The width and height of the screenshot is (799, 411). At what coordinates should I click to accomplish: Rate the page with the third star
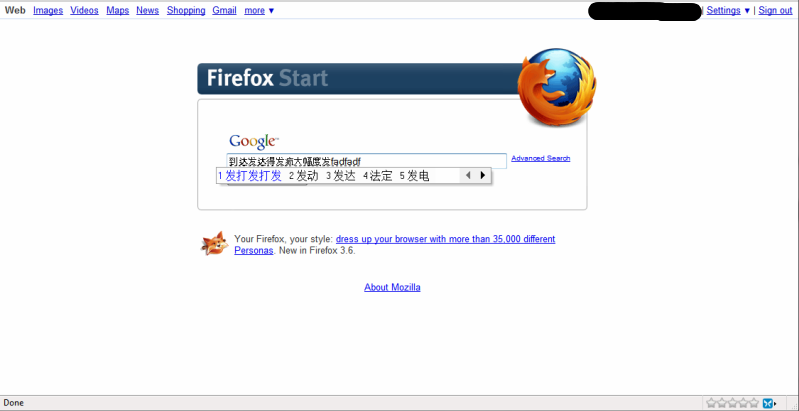[x=733, y=403]
